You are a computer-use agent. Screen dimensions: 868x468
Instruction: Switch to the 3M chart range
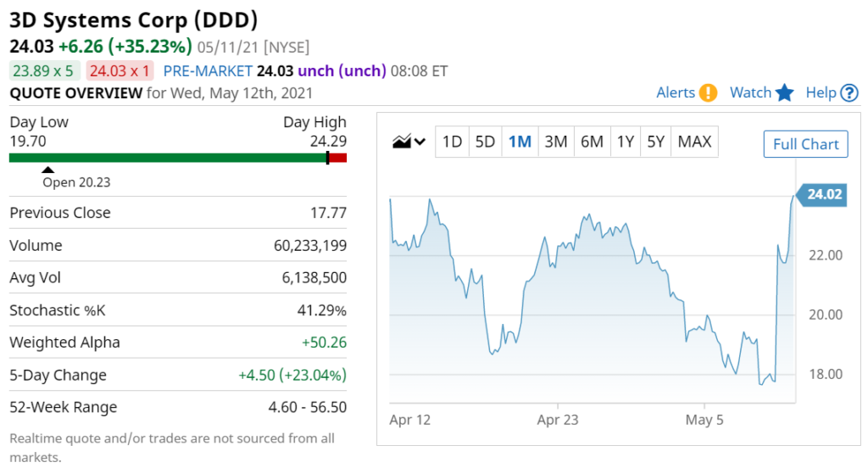coord(556,142)
